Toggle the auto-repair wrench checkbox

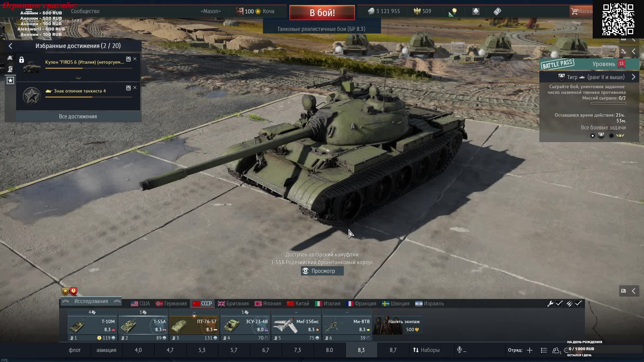point(559,304)
